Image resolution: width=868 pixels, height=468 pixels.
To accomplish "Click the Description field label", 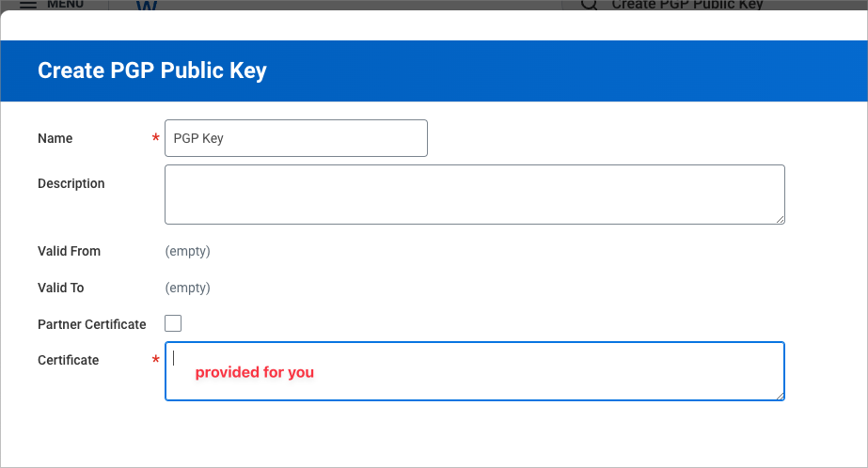I will point(71,183).
